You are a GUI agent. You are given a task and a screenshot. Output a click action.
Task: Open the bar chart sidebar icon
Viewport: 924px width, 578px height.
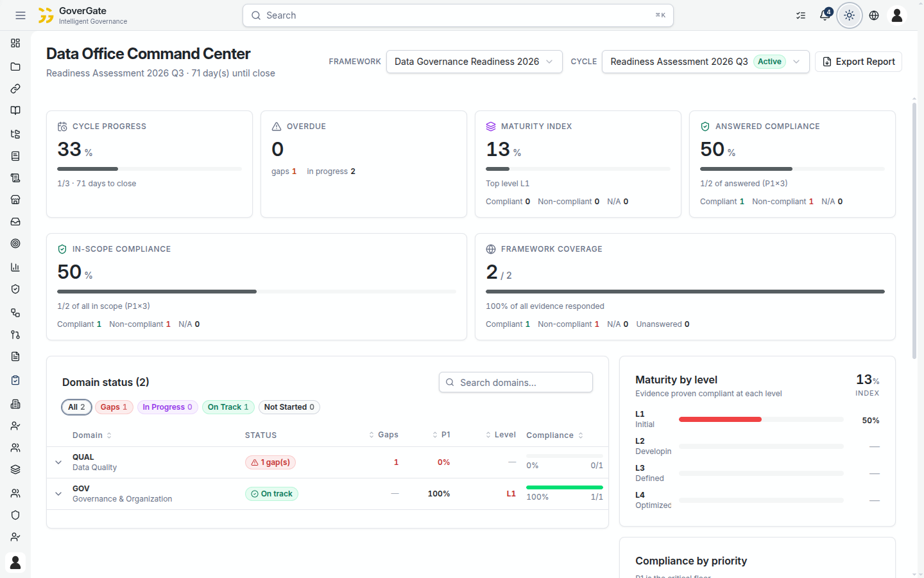pos(15,267)
